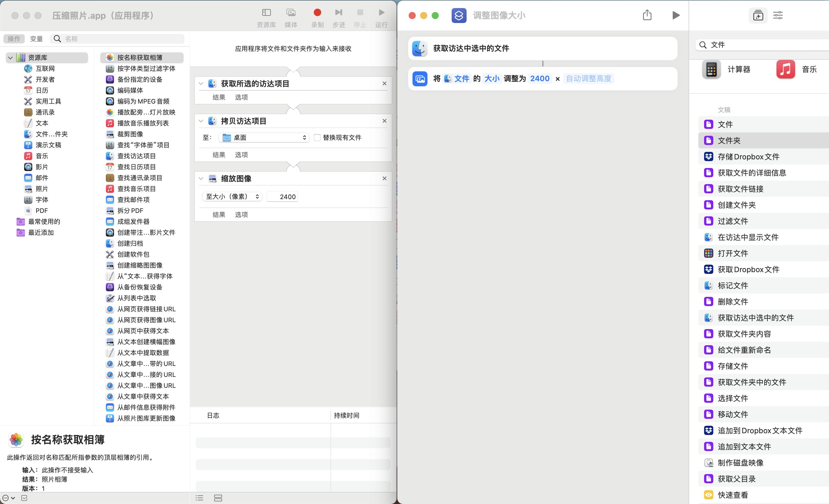The image size is (829, 504).
Task: Click the Record button in Automator toolbar
Action: tap(317, 12)
